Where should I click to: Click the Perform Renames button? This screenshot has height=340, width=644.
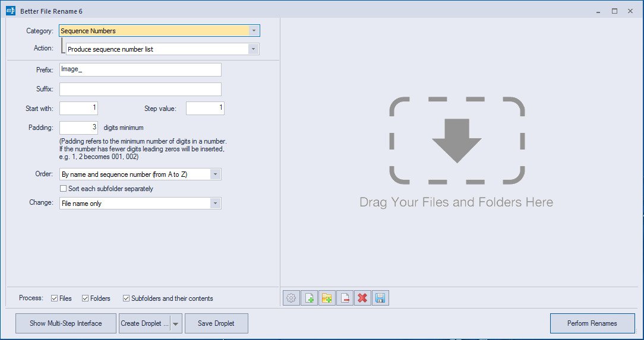click(x=592, y=323)
